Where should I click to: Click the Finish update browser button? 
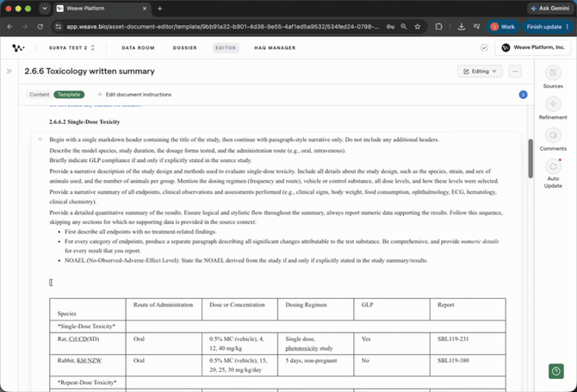click(x=548, y=27)
